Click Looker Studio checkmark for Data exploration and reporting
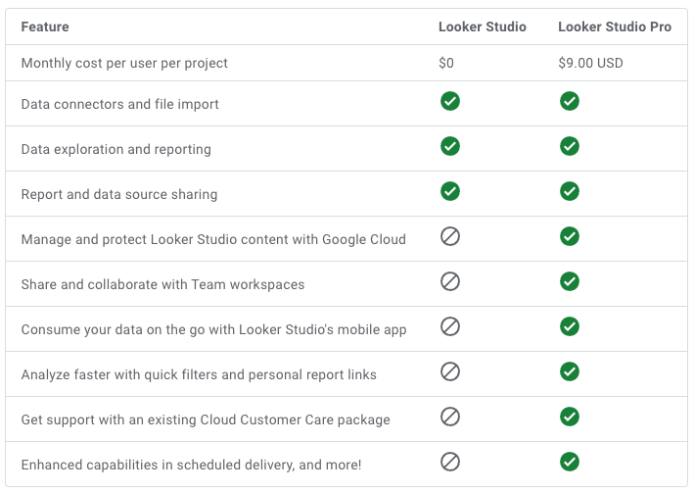The image size is (695, 497). [x=450, y=146]
